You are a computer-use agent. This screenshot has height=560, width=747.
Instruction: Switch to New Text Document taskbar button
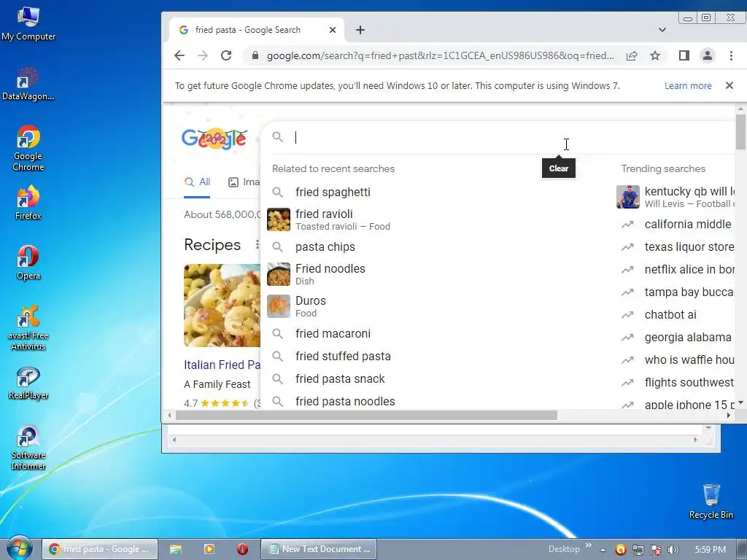click(319, 549)
